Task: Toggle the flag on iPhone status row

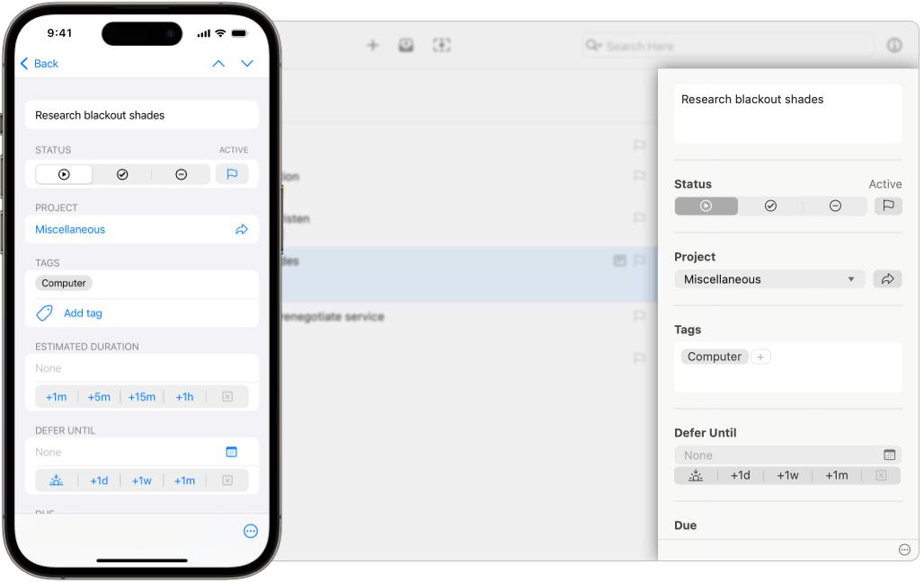Action: (x=232, y=174)
